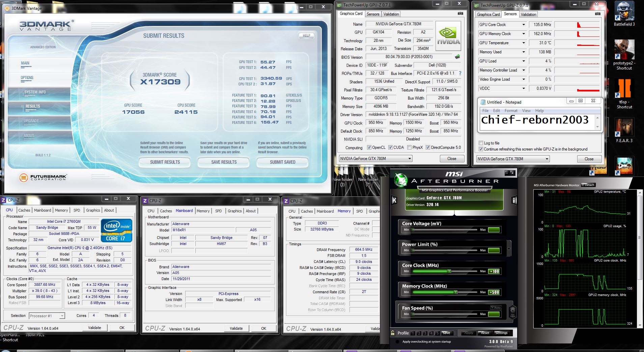The image size is (644, 352).
Task: Click the Notepad vertical scrollbar down arrow
Action: [597, 127]
